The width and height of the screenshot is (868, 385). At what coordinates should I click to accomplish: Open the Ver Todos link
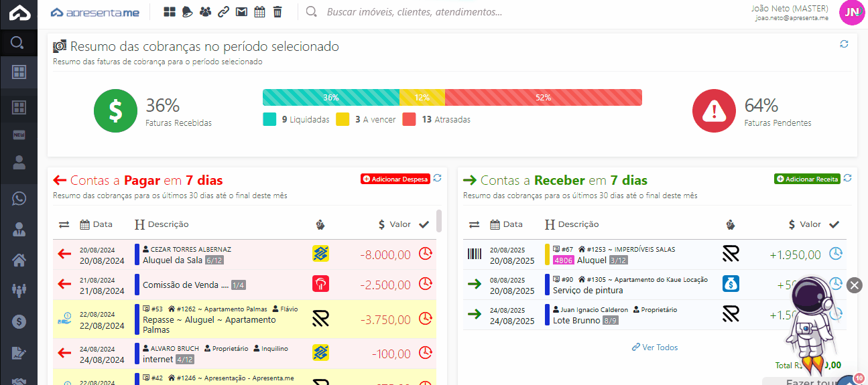(x=655, y=348)
